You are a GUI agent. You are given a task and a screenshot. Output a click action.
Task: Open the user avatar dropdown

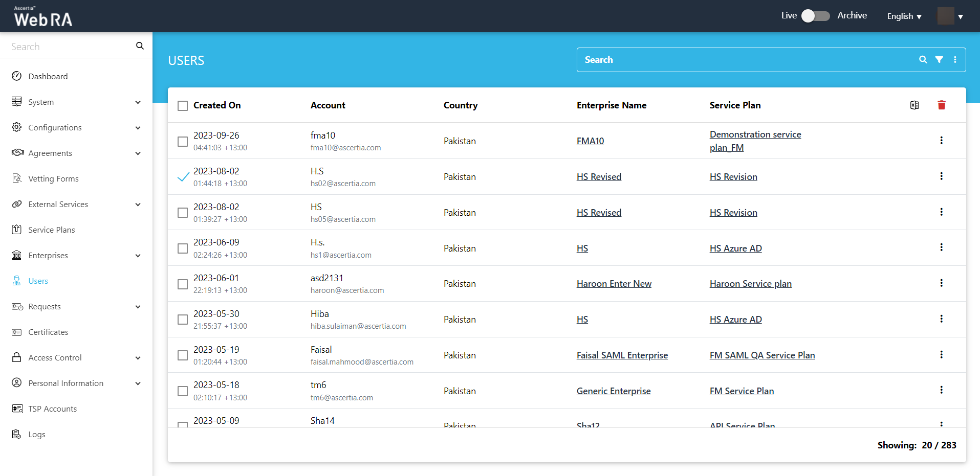950,16
